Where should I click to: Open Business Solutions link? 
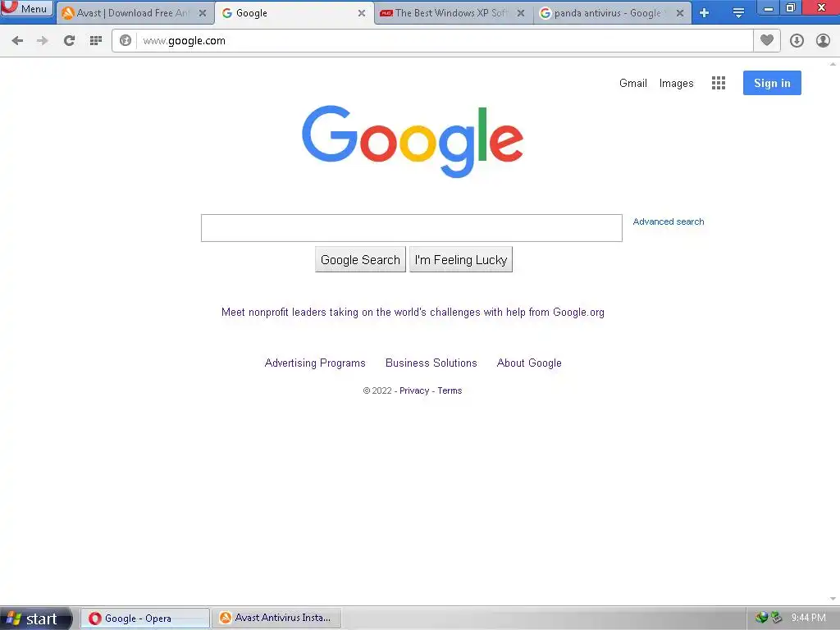click(431, 363)
